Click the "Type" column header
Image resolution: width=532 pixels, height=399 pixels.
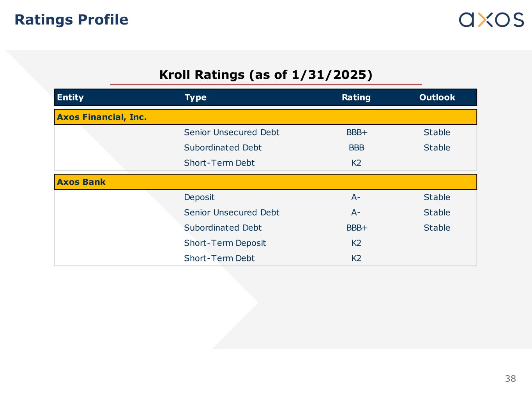coord(196,97)
